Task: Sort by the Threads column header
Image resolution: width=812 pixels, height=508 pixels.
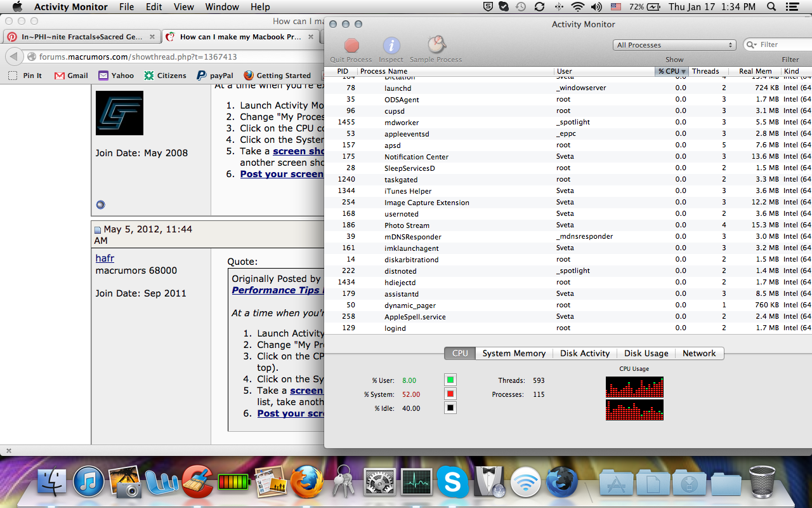Action: (709, 71)
